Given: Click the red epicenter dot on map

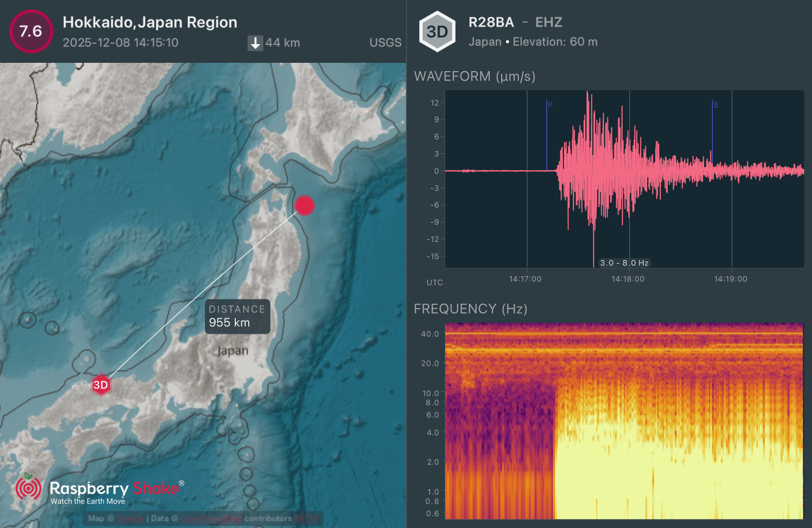Looking at the screenshot, I should click(304, 206).
